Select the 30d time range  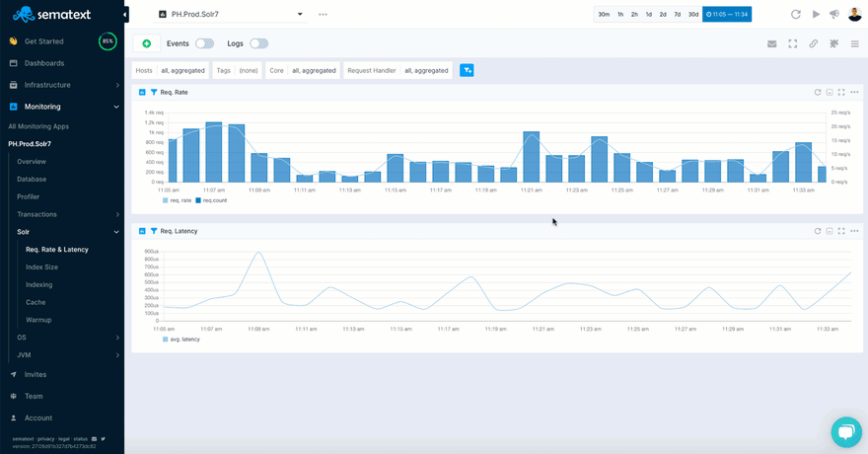693,15
